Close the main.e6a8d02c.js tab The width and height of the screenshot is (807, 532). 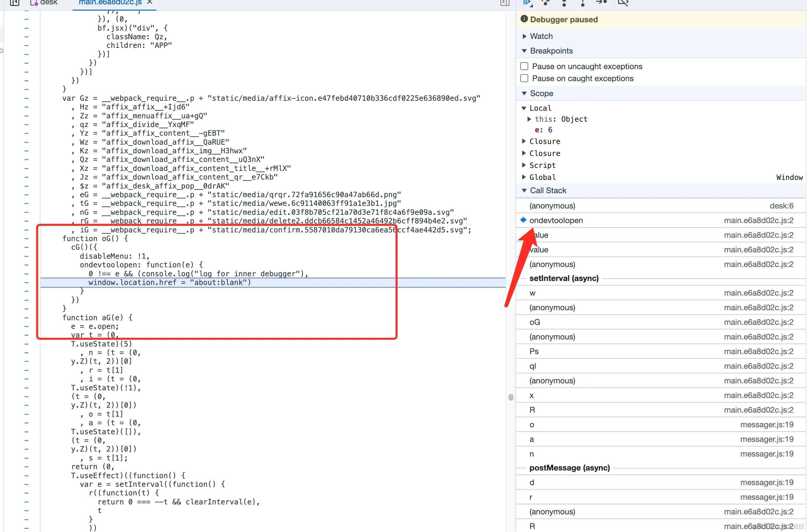150,3
